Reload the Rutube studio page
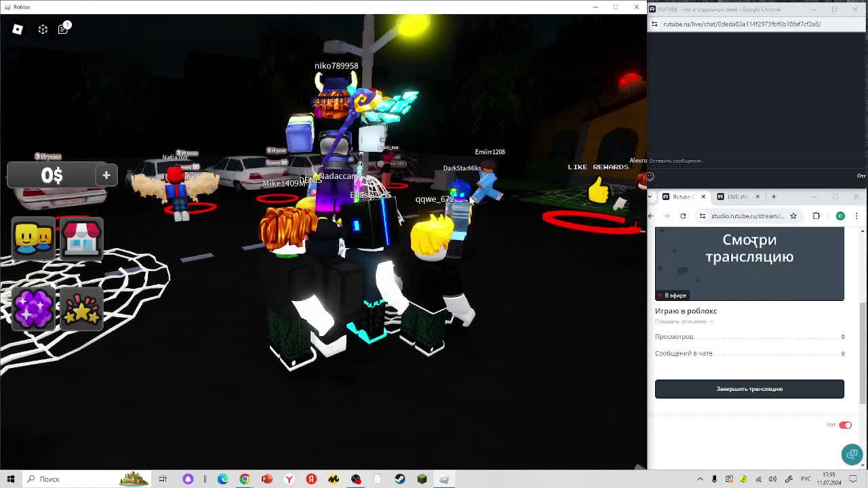This screenshot has width=868, height=488. pyautogui.click(x=683, y=216)
